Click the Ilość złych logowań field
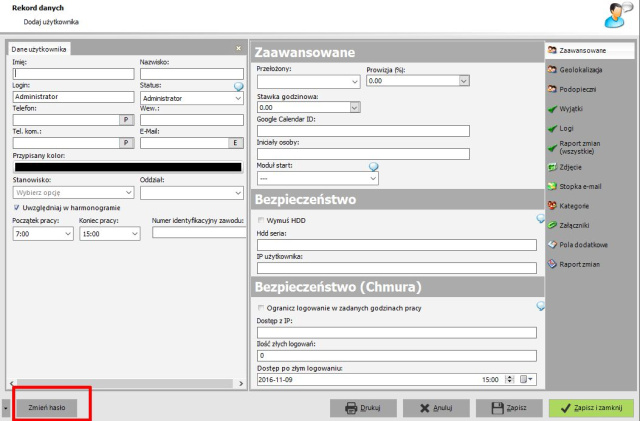Image resolution: width=640 pixels, height=421 pixels. [x=397, y=356]
